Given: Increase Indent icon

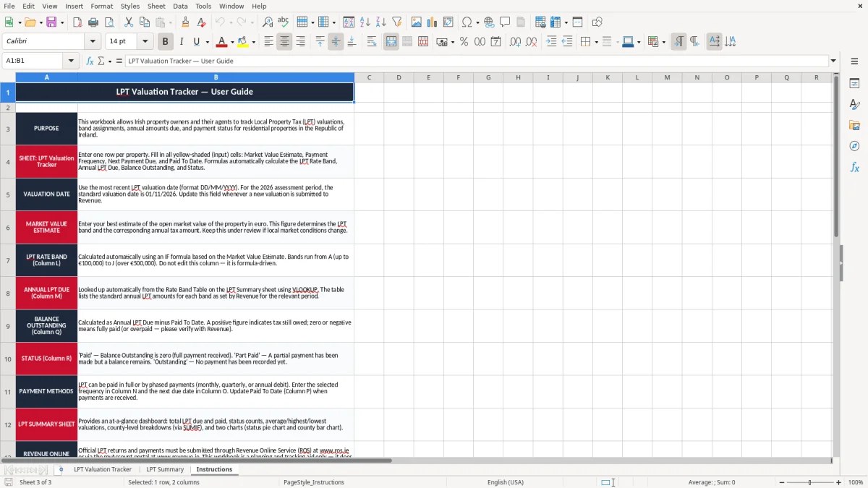Looking at the screenshot, I should [x=551, y=42].
